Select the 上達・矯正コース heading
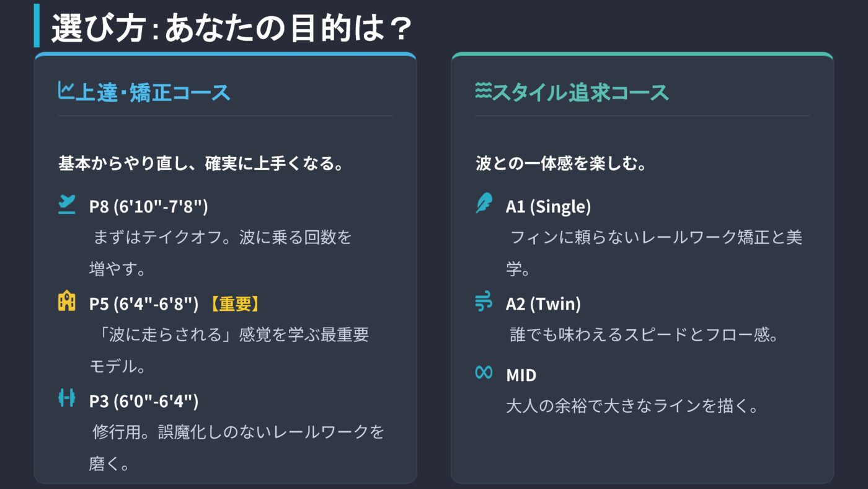 [153, 92]
